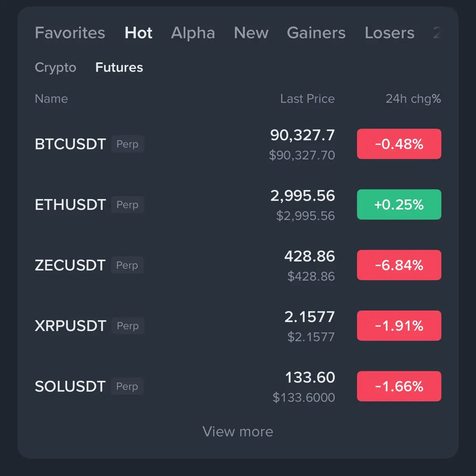The height and width of the screenshot is (476, 476).
Task: Select the Hot tab
Action: point(138,33)
